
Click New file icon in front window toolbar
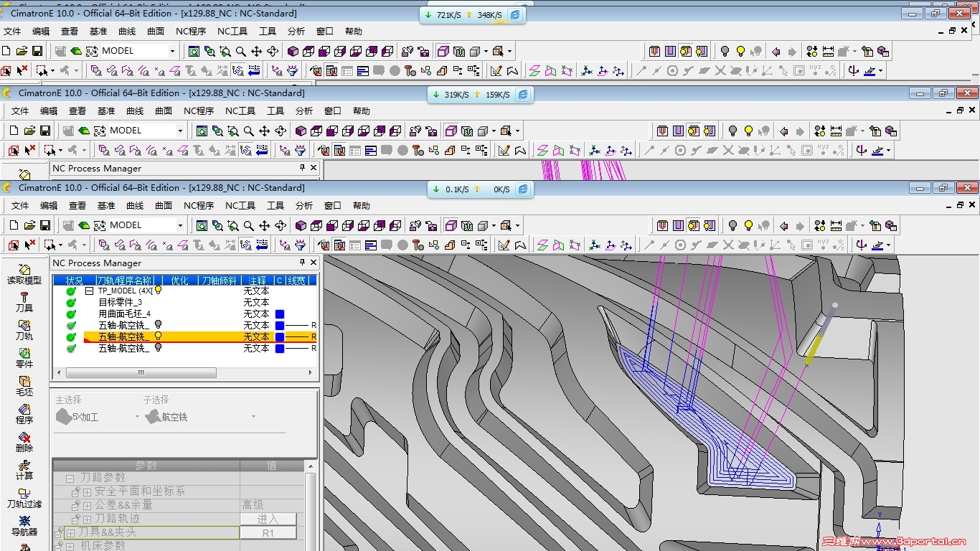click(x=14, y=225)
